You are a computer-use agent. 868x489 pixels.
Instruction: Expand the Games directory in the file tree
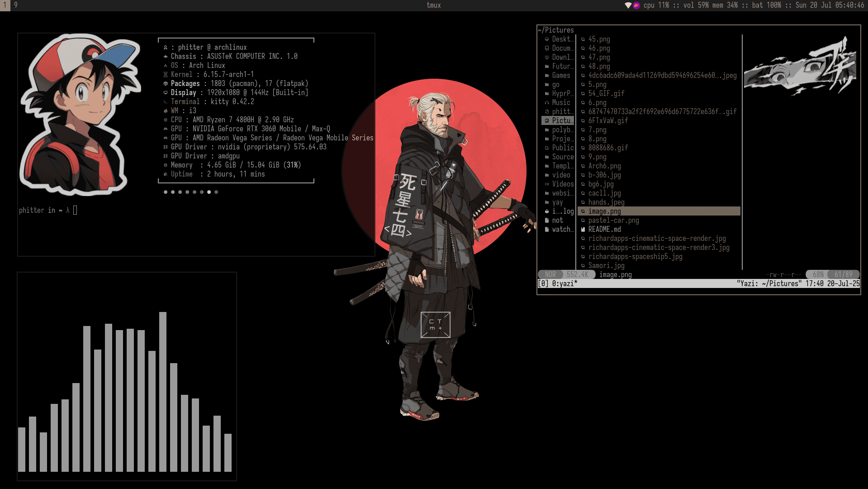point(561,76)
